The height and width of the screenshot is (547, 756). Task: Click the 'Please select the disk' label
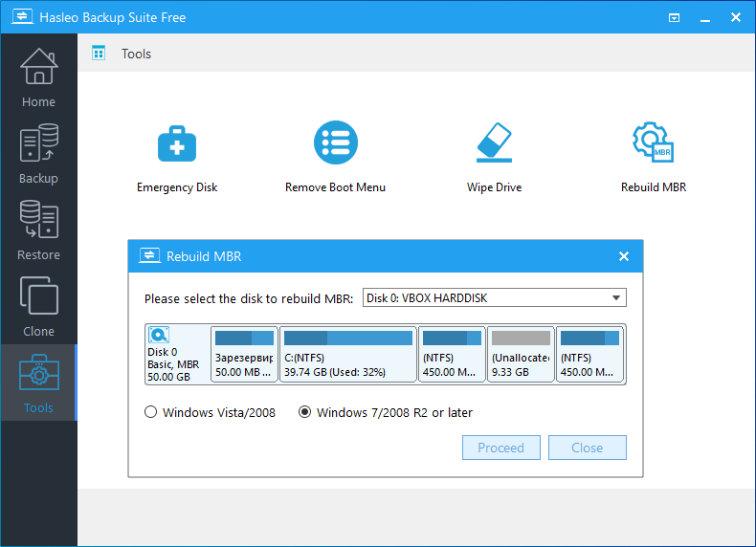tap(249, 298)
